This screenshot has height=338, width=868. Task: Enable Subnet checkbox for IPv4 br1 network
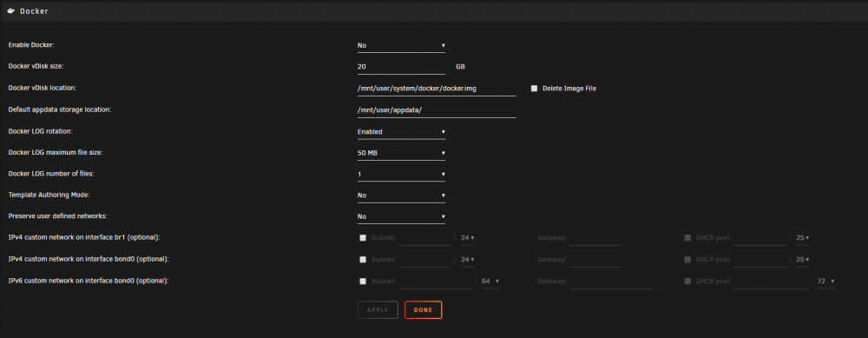click(x=363, y=238)
